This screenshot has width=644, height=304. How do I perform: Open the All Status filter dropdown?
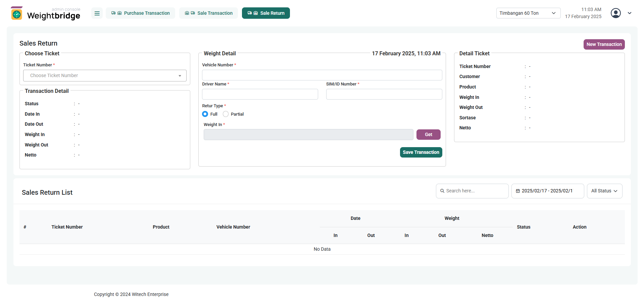(604, 191)
